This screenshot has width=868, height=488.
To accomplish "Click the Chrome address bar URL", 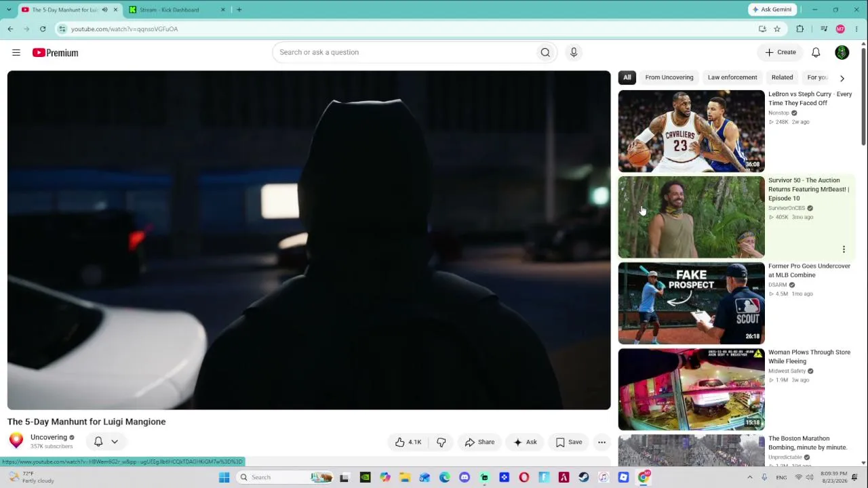I will click(x=124, y=29).
